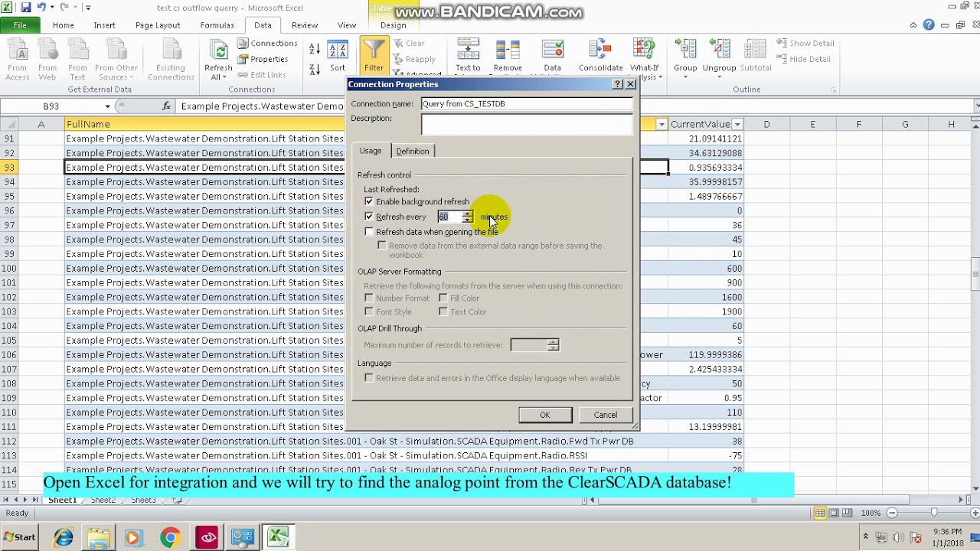Screen dimensions: 980x551
Task: Select the Usage tab
Action: point(371,151)
